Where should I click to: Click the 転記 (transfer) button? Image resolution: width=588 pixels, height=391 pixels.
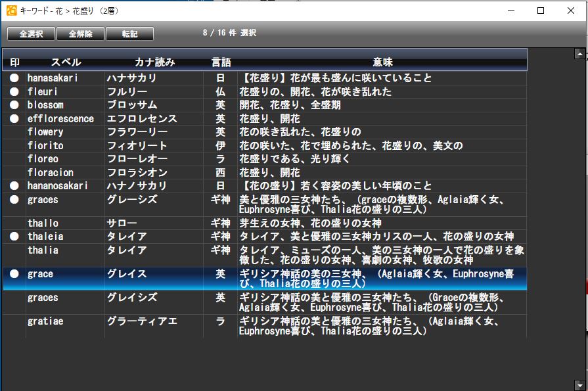[x=129, y=34]
